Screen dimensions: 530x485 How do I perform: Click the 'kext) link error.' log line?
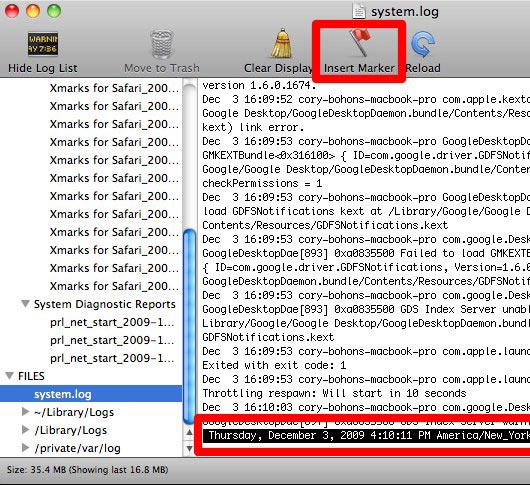(253, 127)
